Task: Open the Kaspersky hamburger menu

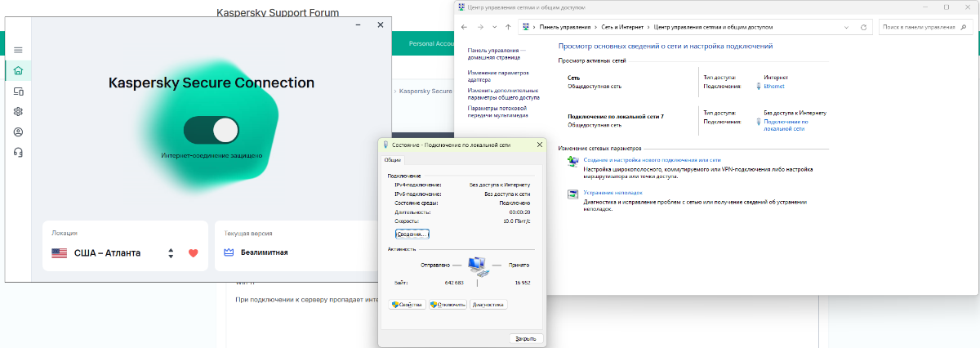Action: point(18,51)
